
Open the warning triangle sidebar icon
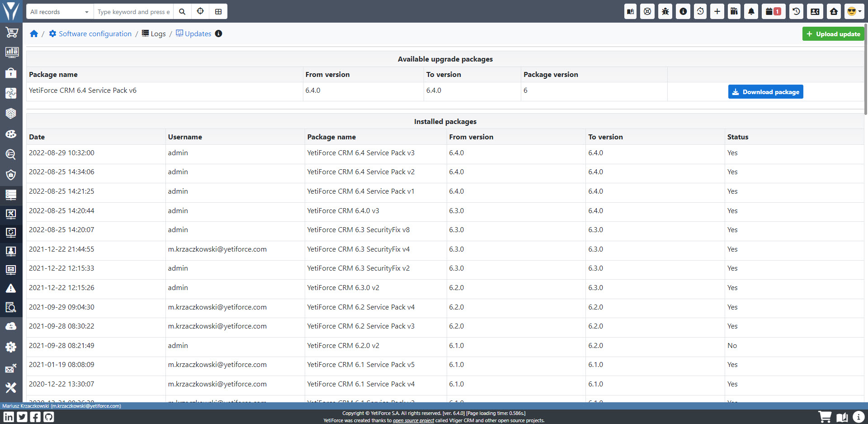tap(11, 288)
